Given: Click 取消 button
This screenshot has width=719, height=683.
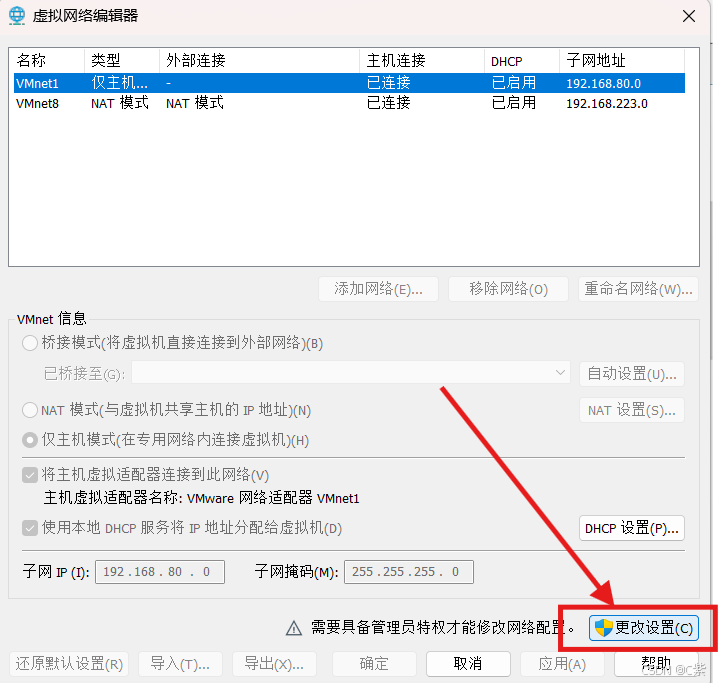Looking at the screenshot, I should (x=468, y=664).
